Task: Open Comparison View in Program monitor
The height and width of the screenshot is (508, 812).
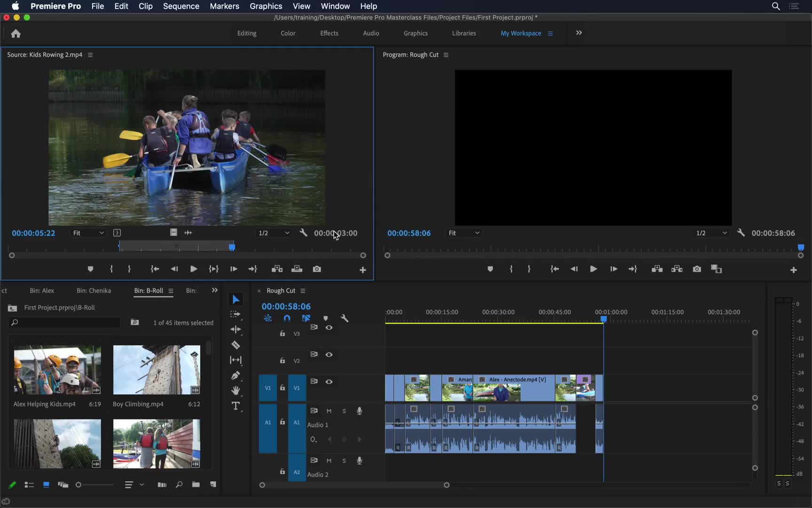Action: pos(717,269)
